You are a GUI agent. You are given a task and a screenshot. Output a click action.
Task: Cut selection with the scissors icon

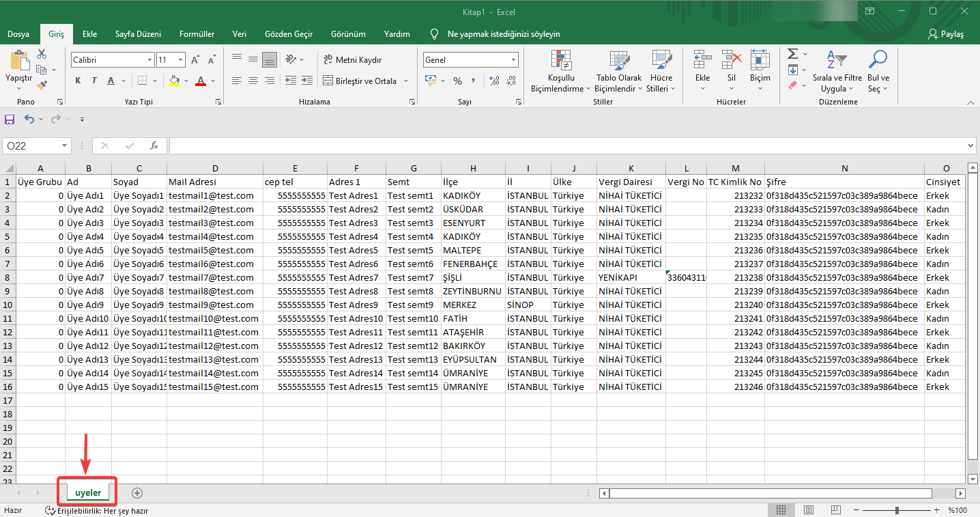(42, 54)
